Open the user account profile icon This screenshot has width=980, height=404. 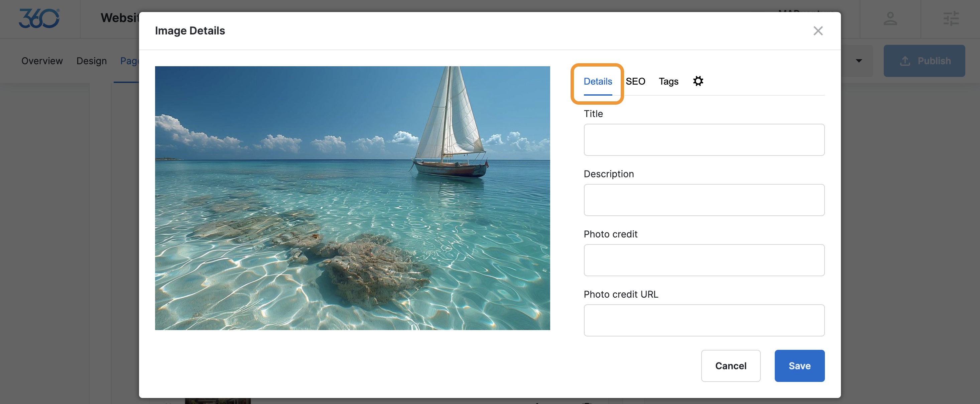pos(890,19)
